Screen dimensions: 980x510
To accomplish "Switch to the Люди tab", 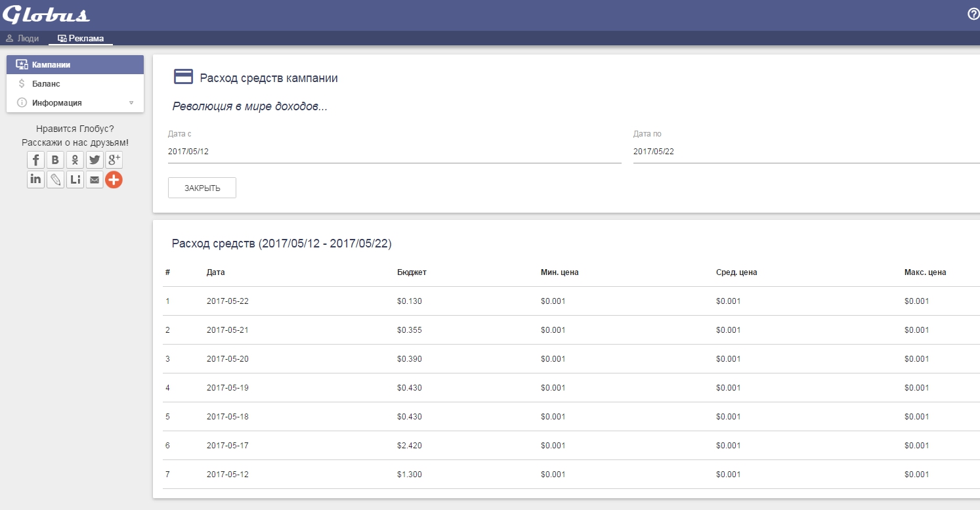I will (x=22, y=39).
